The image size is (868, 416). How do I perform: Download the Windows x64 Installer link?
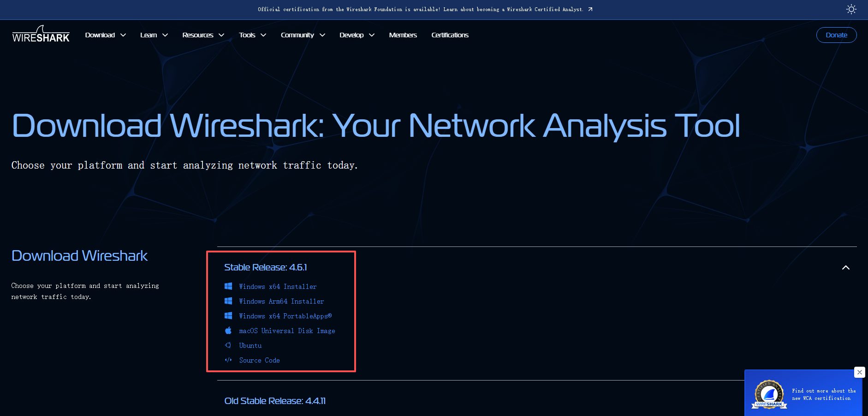tap(278, 287)
